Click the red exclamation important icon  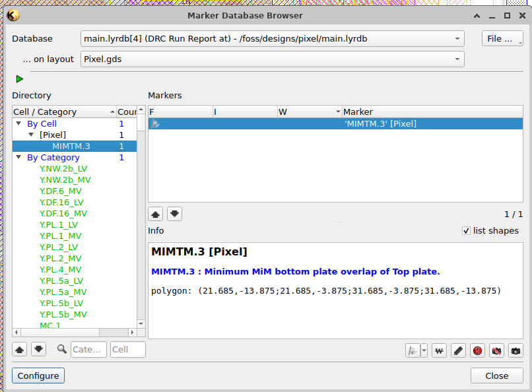(x=477, y=350)
